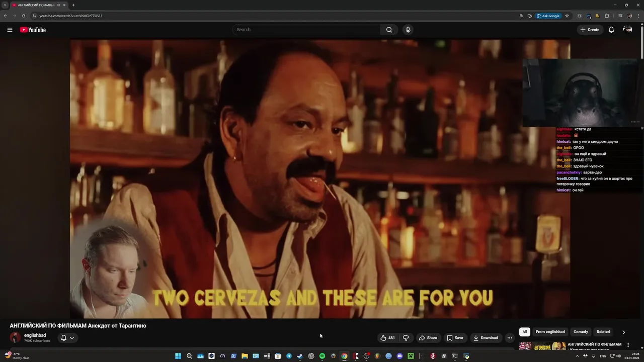
Task: Open the YouTube hamburger guide menu
Action: click(x=10, y=30)
